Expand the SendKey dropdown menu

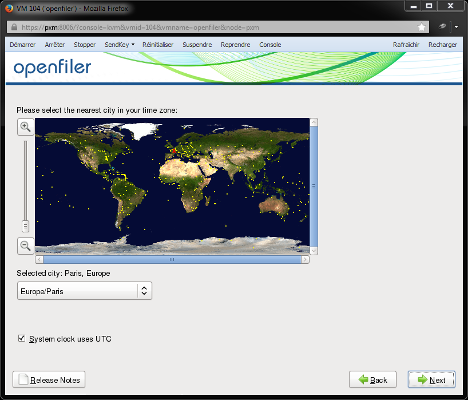pos(119,45)
